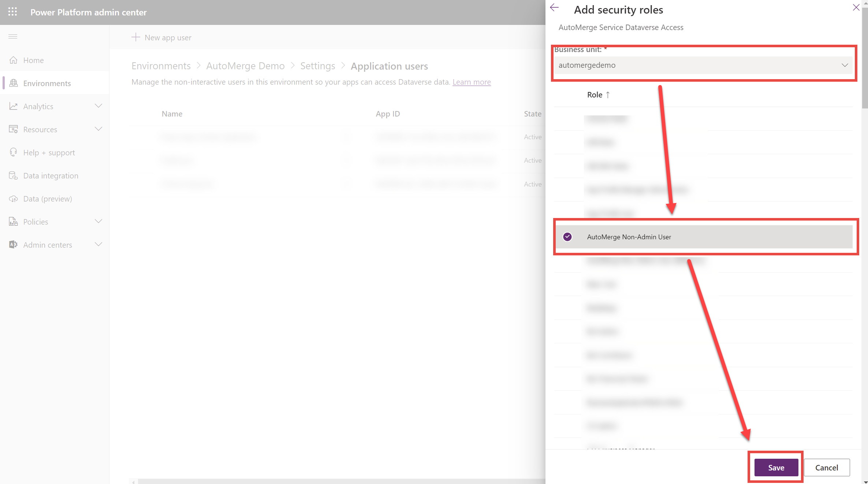The height and width of the screenshot is (484, 868).
Task: Click the Help + support headset icon
Action: [x=14, y=152]
